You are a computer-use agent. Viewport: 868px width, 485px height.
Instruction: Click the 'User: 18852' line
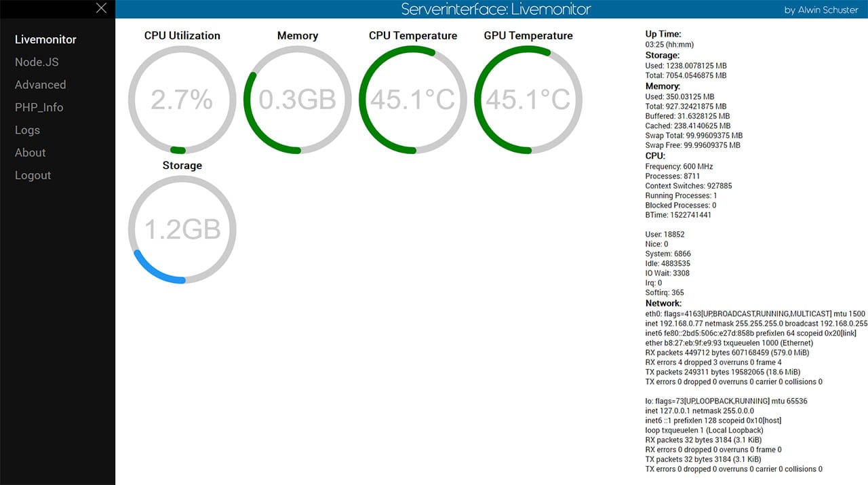(665, 234)
